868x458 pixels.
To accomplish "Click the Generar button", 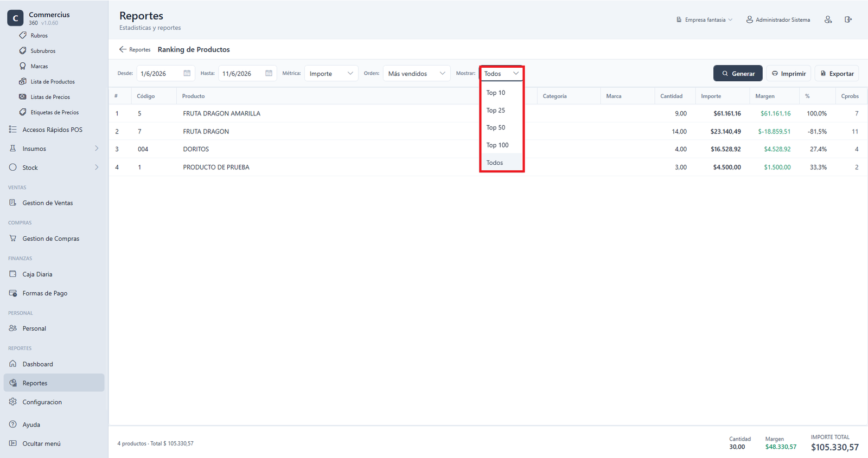I will tap(738, 74).
